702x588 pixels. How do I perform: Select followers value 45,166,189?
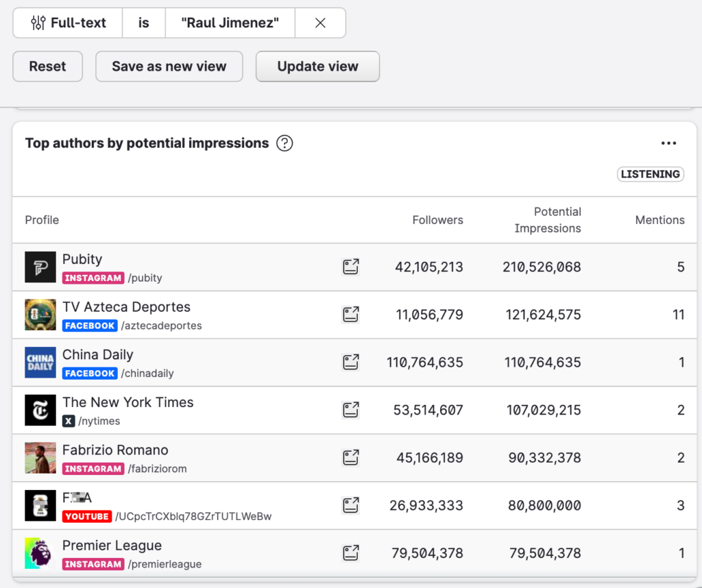tap(430, 458)
